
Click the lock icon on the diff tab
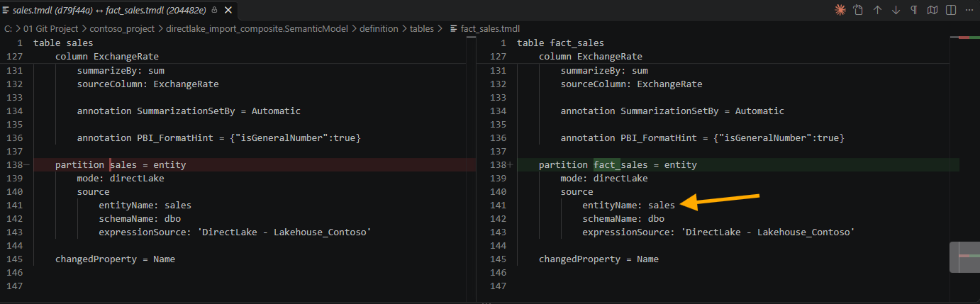point(214,10)
